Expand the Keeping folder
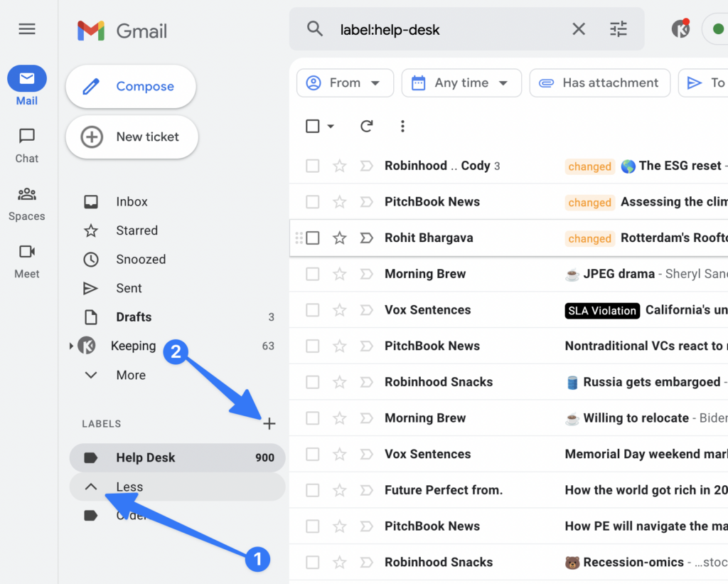Image resolution: width=728 pixels, height=584 pixels. (71, 346)
